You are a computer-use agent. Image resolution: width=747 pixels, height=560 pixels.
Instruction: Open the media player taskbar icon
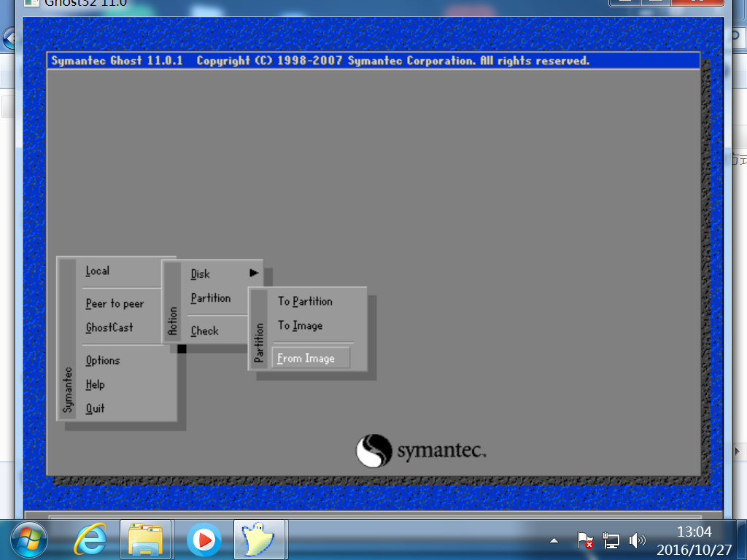[x=204, y=540]
